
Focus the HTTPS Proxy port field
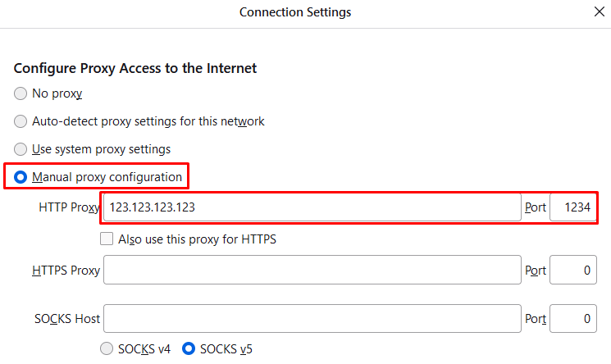pyautogui.click(x=572, y=271)
